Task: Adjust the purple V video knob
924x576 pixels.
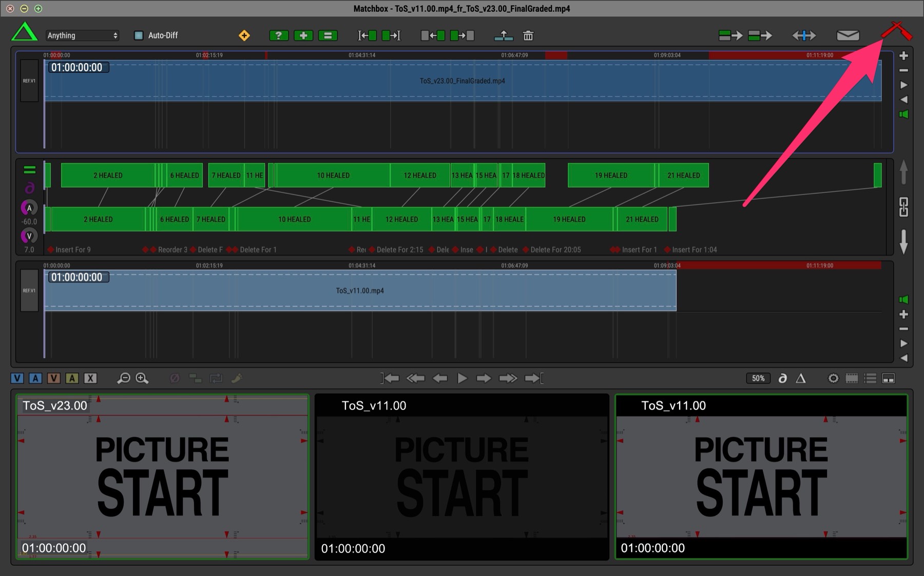Action: [x=29, y=236]
